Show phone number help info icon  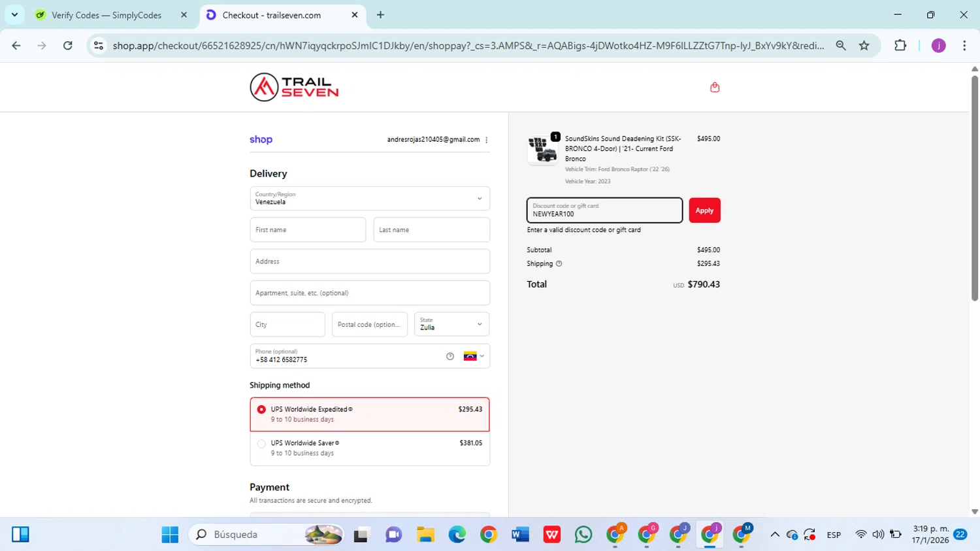(x=450, y=356)
